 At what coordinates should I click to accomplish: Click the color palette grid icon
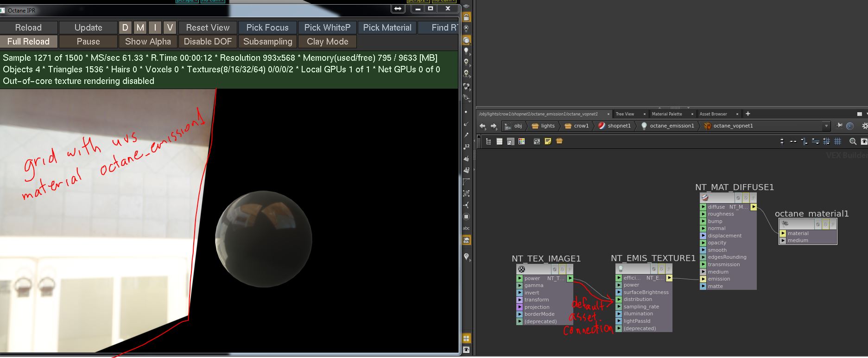[x=522, y=141]
